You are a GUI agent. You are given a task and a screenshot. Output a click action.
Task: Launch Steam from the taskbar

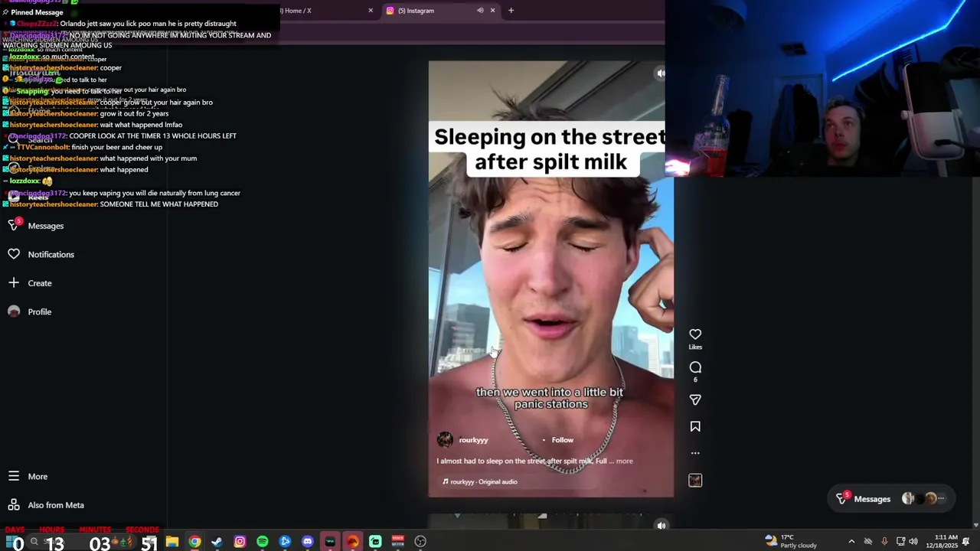[217, 542]
